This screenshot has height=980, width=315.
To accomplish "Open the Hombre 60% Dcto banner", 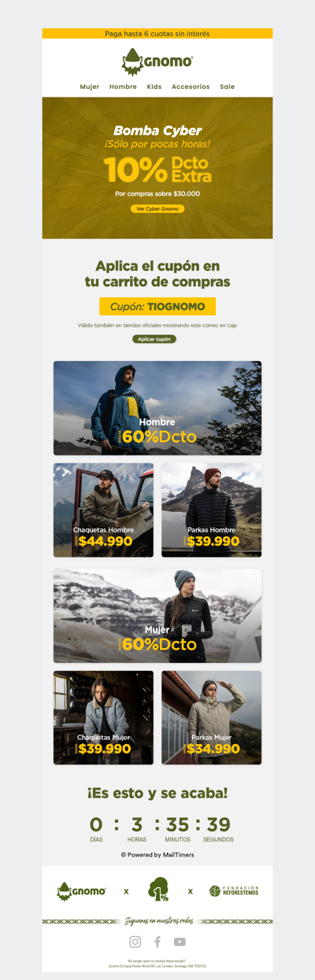I will pos(157,408).
